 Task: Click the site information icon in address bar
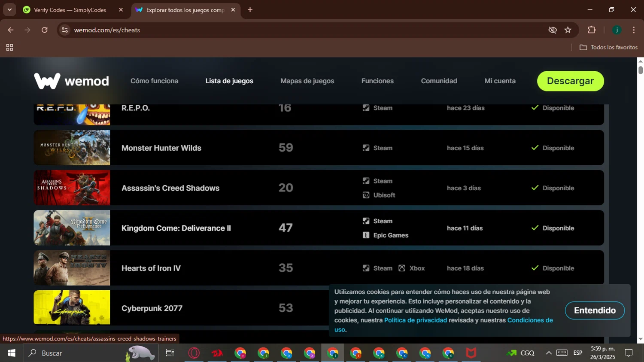tap(65, 30)
